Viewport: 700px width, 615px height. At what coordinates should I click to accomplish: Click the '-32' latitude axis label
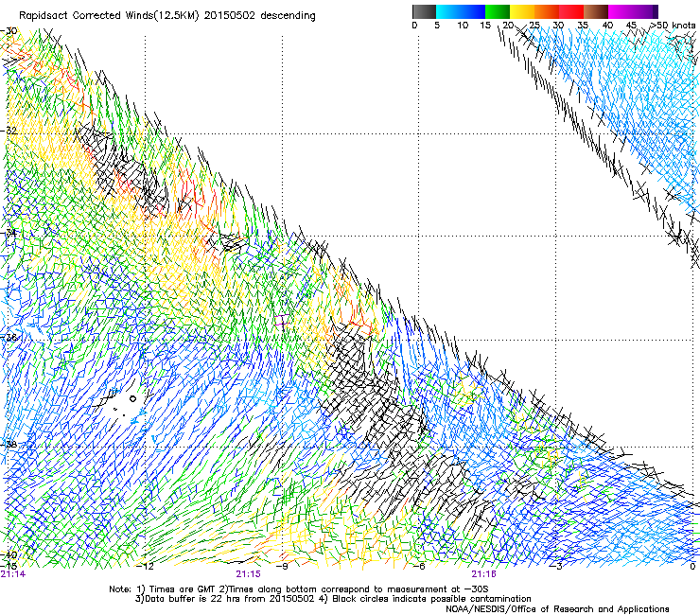(x=9, y=131)
